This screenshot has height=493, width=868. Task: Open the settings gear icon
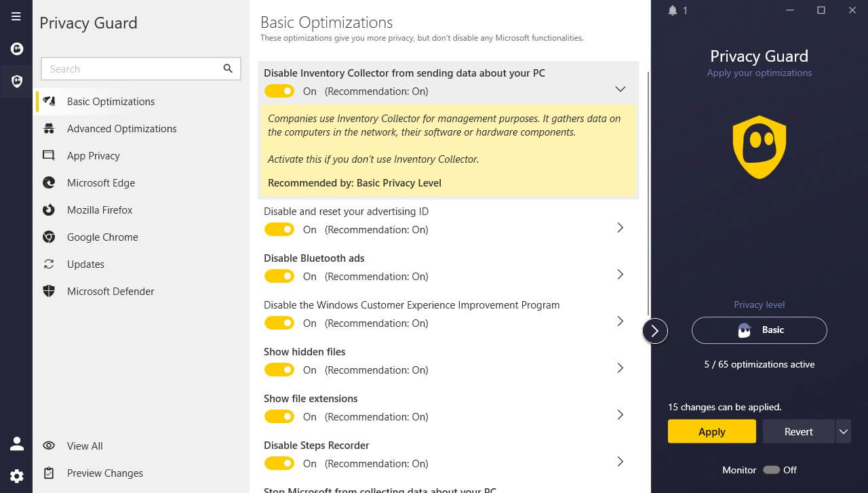point(16,476)
